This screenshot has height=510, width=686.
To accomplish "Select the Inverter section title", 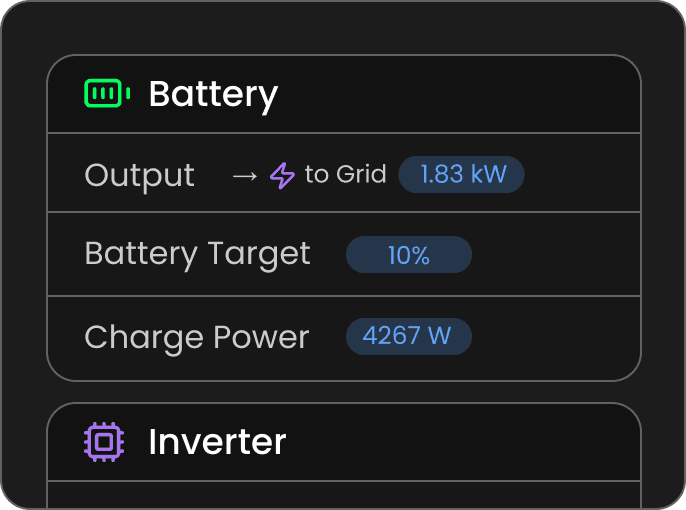I will tap(217, 442).
